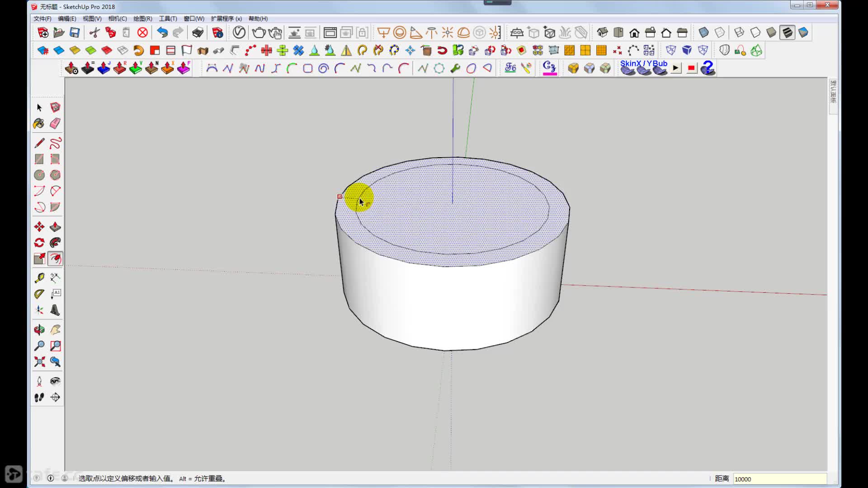868x488 pixels.
Task: Open the 文件(F) menu
Action: pos(42,19)
